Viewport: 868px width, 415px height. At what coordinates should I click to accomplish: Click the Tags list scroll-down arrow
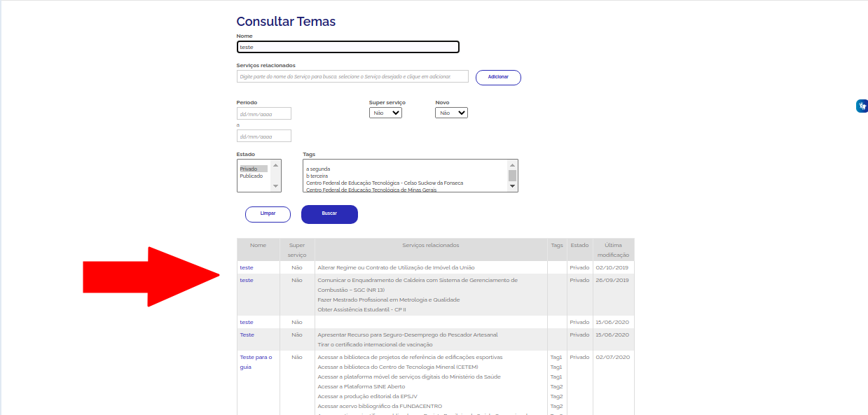point(512,186)
